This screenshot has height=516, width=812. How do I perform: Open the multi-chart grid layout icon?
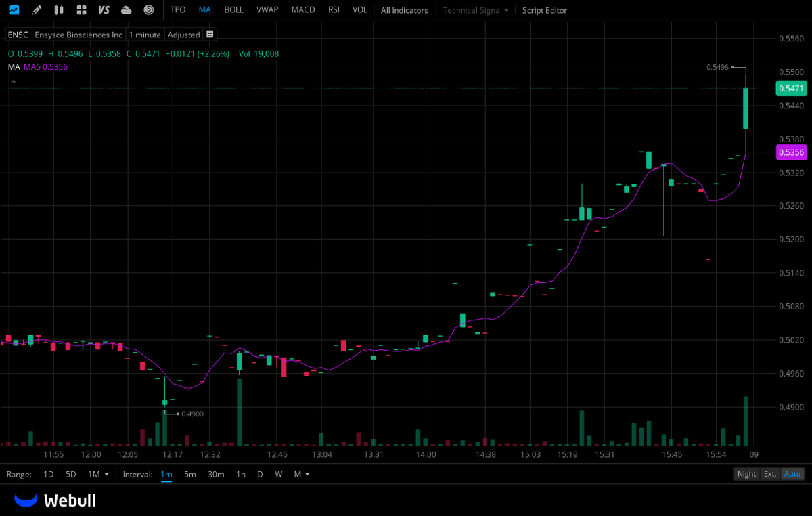coord(81,10)
